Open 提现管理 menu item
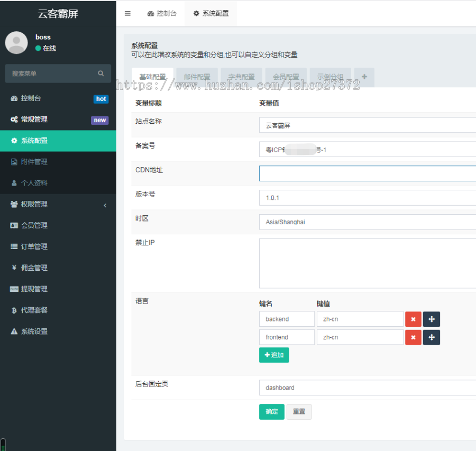This screenshot has height=451, width=476. click(58, 289)
